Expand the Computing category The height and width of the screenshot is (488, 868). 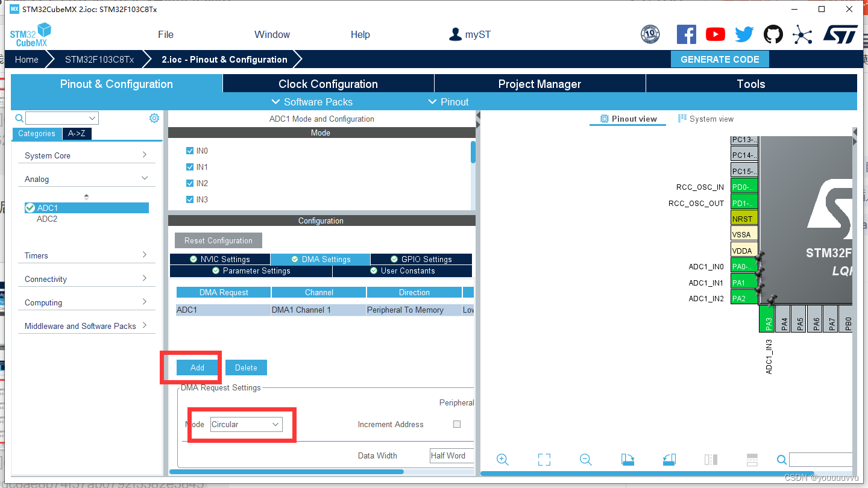pyautogui.click(x=86, y=302)
